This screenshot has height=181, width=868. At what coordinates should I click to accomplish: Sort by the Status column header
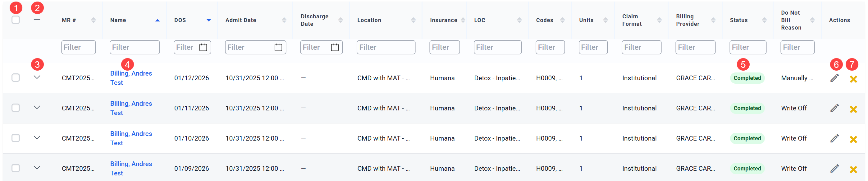(739, 20)
